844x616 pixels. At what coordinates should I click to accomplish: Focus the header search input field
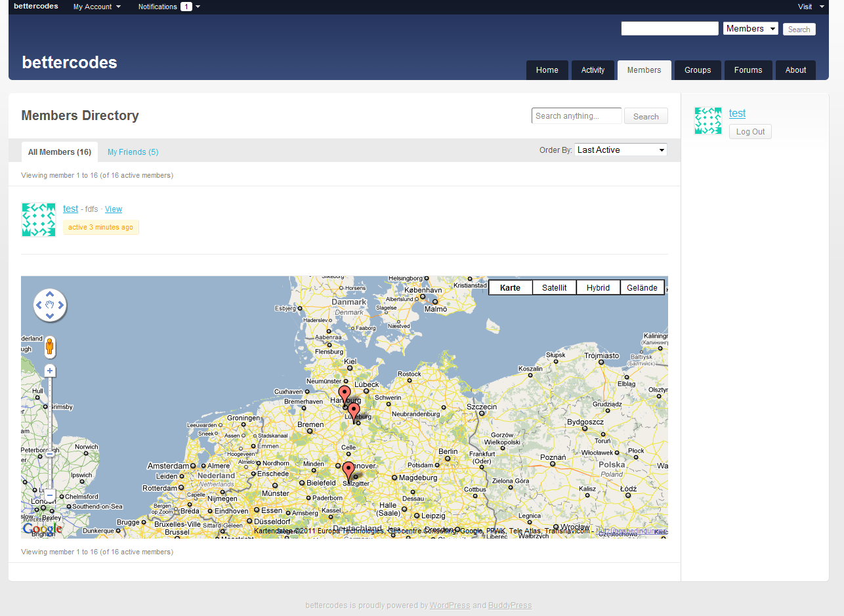pyautogui.click(x=670, y=28)
